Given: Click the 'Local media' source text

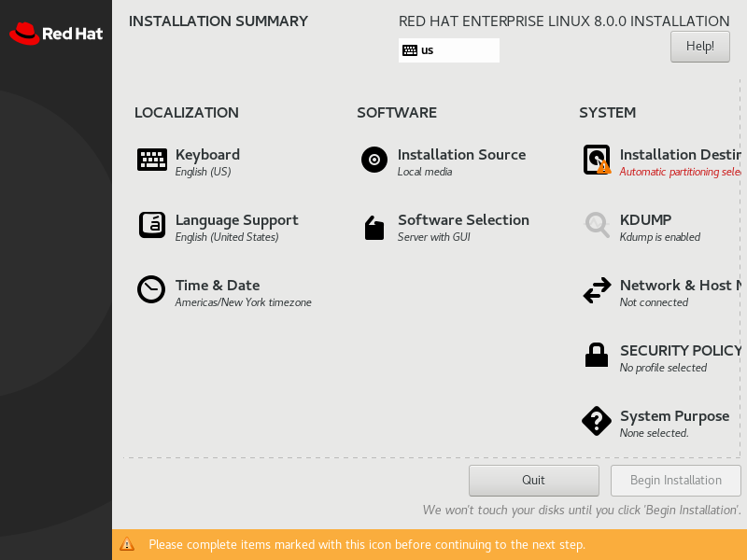Looking at the screenshot, I should coord(425,172).
